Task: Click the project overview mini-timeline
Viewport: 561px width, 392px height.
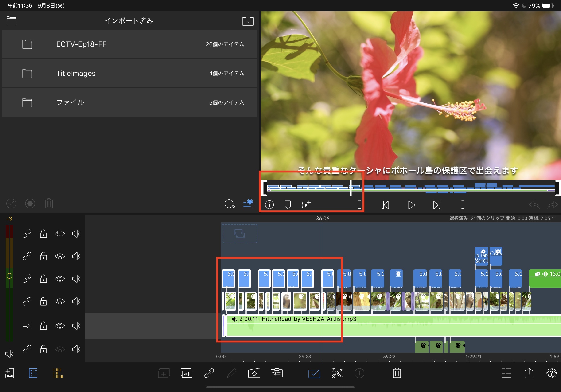Action: 410,188
